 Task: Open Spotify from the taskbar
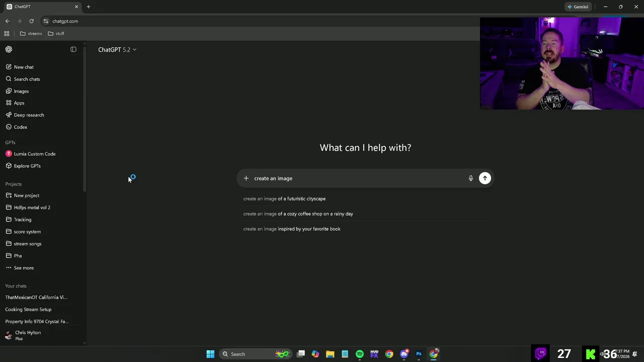(x=360, y=354)
